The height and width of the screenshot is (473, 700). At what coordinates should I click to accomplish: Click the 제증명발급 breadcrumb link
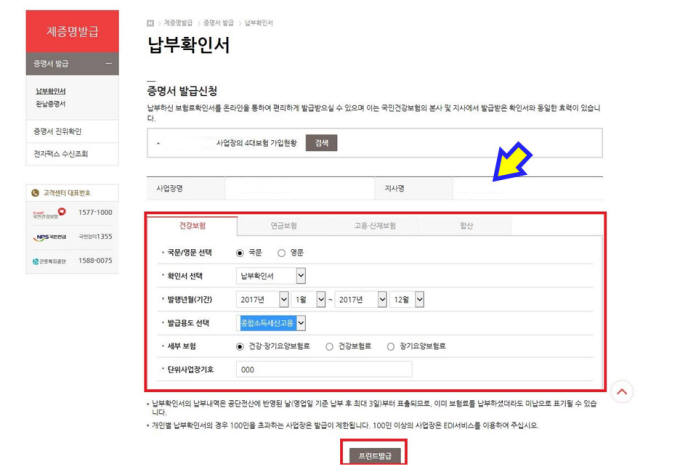[178, 23]
